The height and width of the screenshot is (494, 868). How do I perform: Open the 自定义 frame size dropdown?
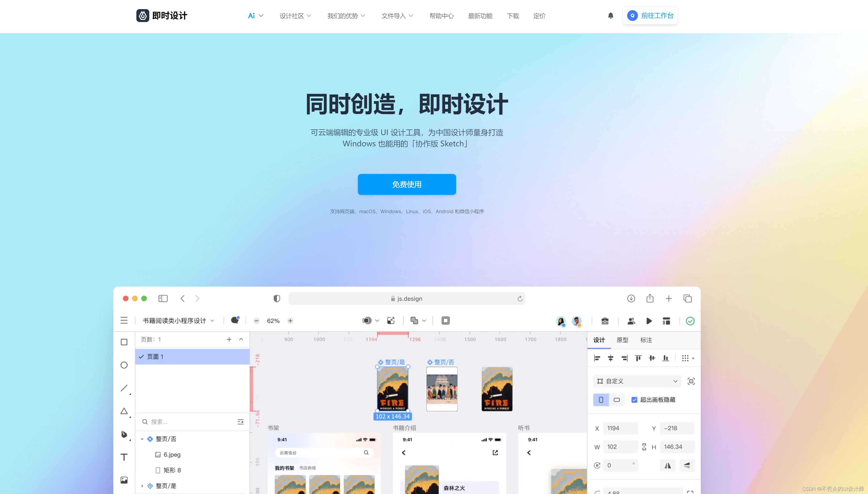click(x=637, y=381)
